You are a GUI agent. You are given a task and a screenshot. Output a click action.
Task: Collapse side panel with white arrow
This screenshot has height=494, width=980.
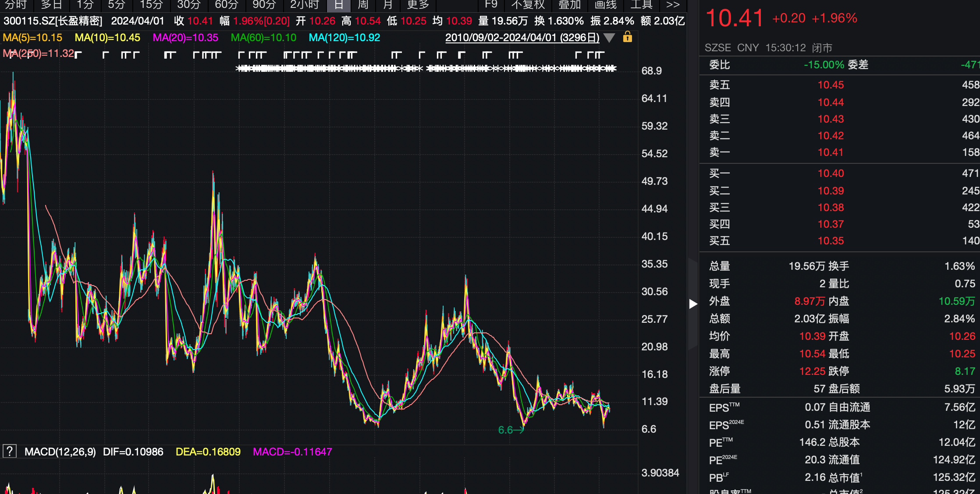tap(692, 304)
